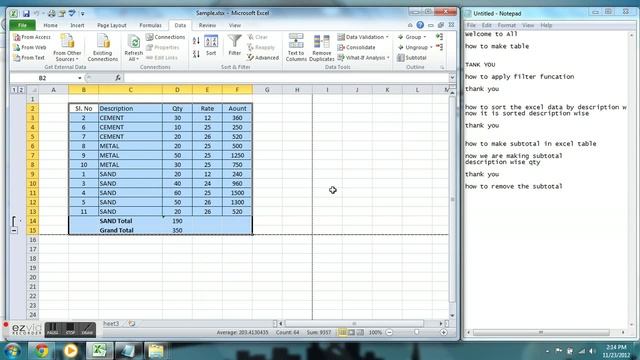
Task: Open What-If Analysis dropdown
Action: [x=364, y=58]
